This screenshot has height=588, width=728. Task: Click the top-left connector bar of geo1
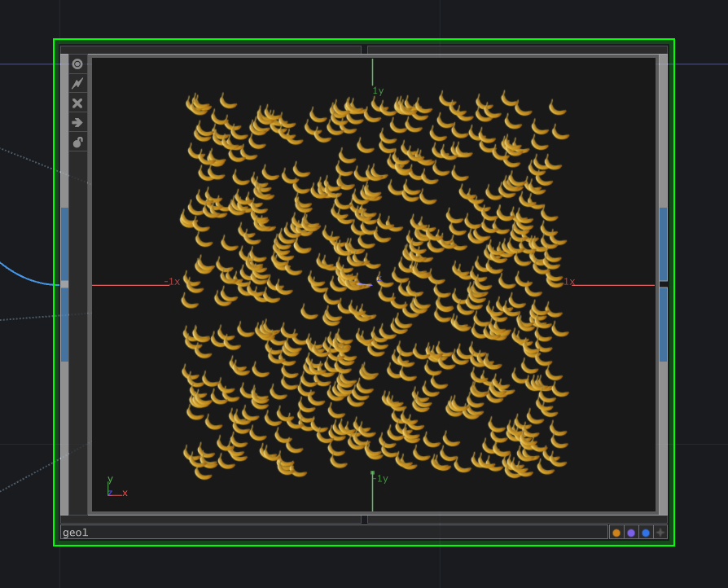[211, 50]
